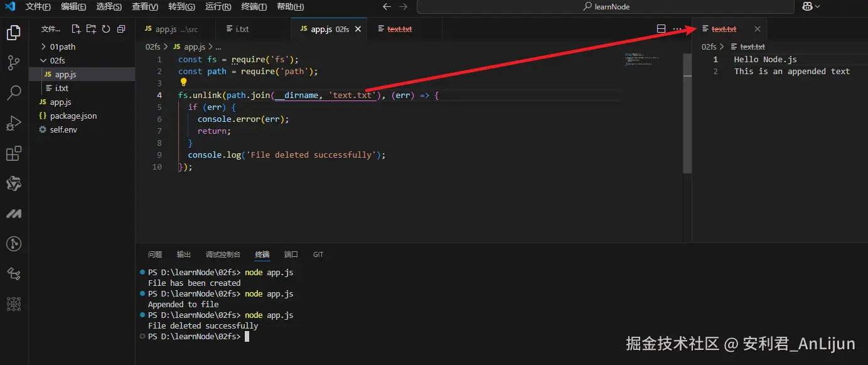Open the M-shaped extension icon in activity bar
Viewport: 868px width, 365px height.
pos(14,214)
